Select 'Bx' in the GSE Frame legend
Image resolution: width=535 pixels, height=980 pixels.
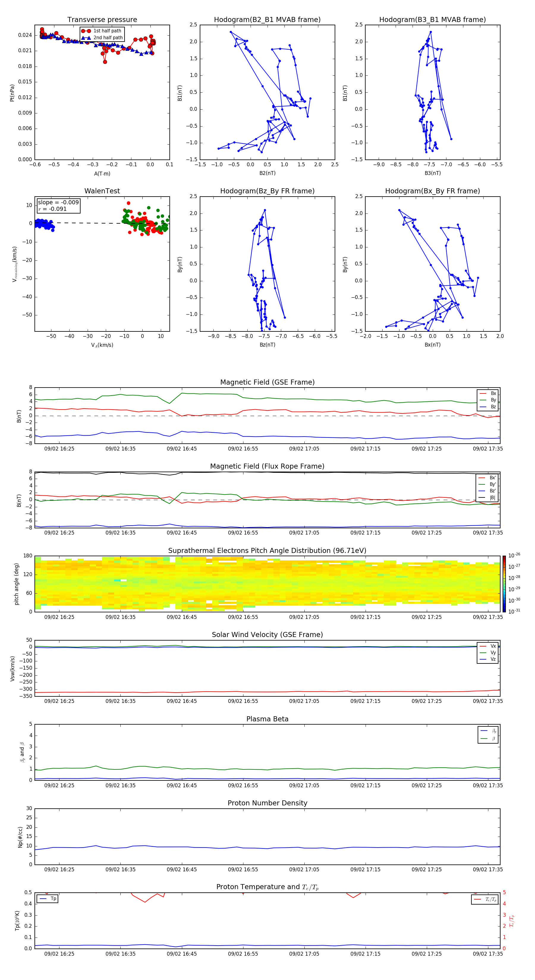(488, 393)
